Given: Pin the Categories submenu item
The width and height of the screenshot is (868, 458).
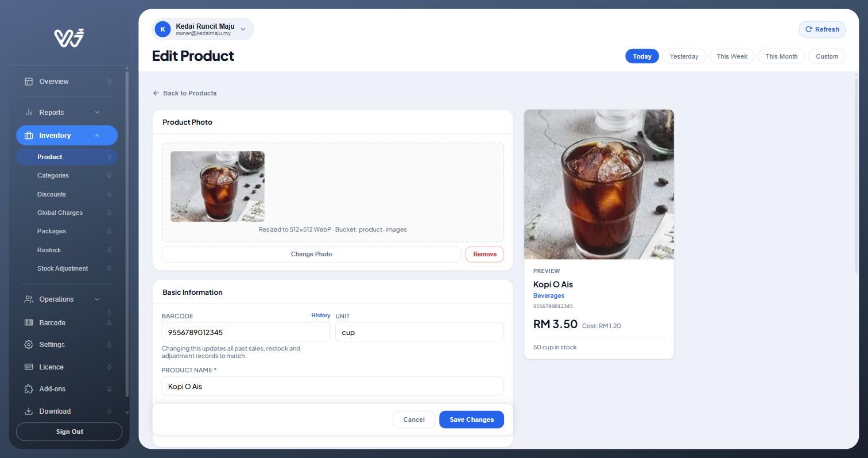Looking at the screenshot, I should coord(109,176).
